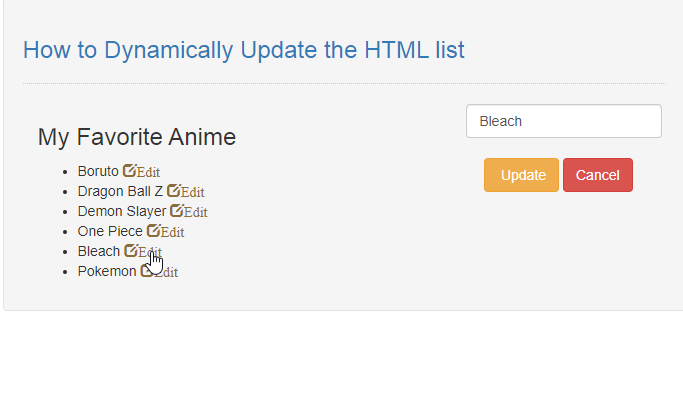
Task: Click the Edit text for Pokemon
Action: click(x=166, y=272)
